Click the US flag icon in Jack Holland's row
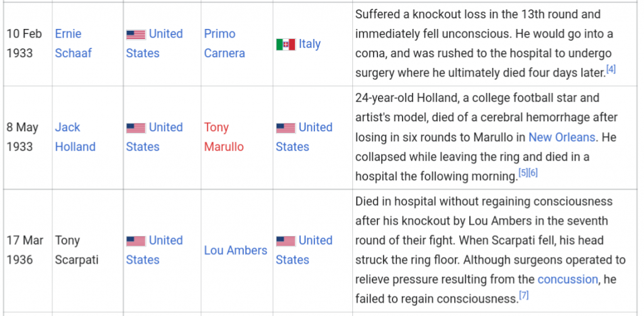 point(136,128)
